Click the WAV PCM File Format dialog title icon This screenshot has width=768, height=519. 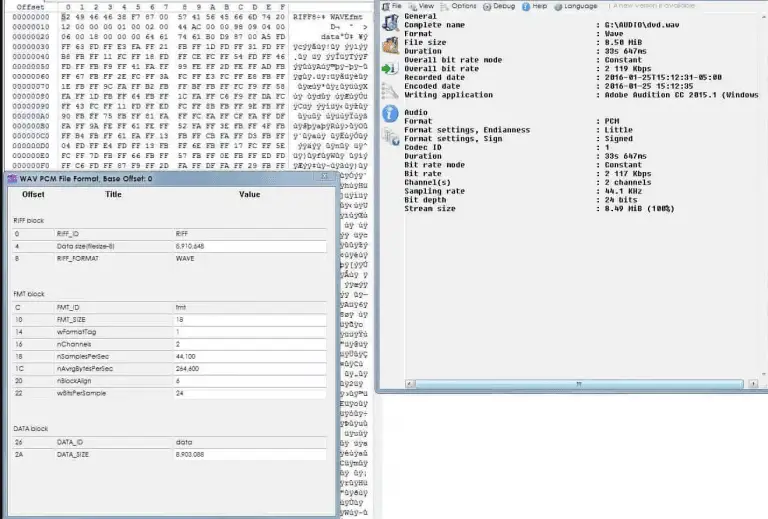click(x=12, y=179)
